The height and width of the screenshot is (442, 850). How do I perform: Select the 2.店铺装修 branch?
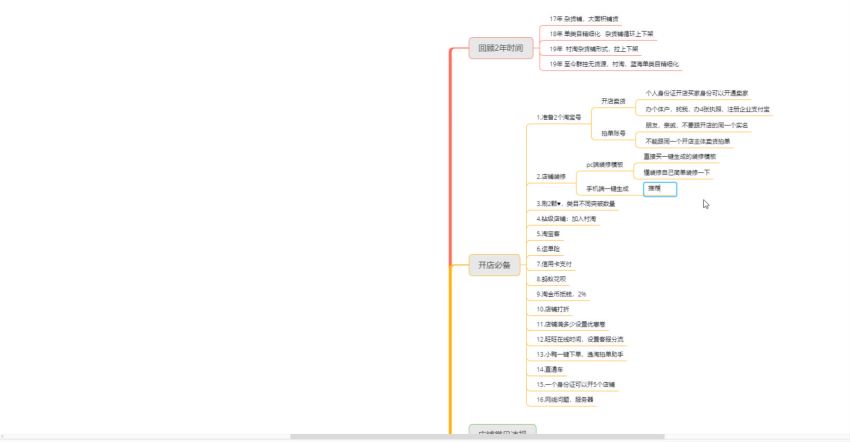coord(553,176)
